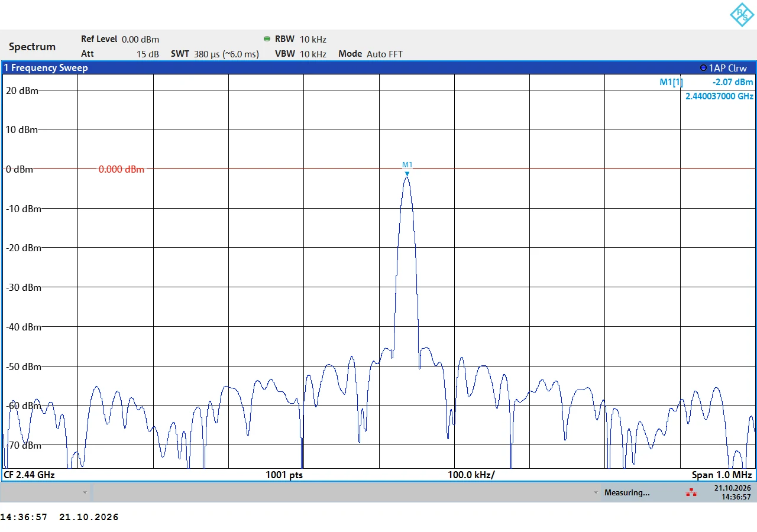Viewport: 757px width, 532px height.
Task: Click the date and time in the status bar
Action: (732, 492)
